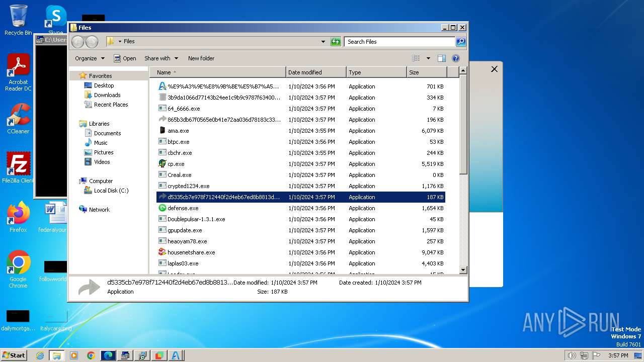
Task: Open Internet Explorer from taskbar
Action: click(40, 355)
